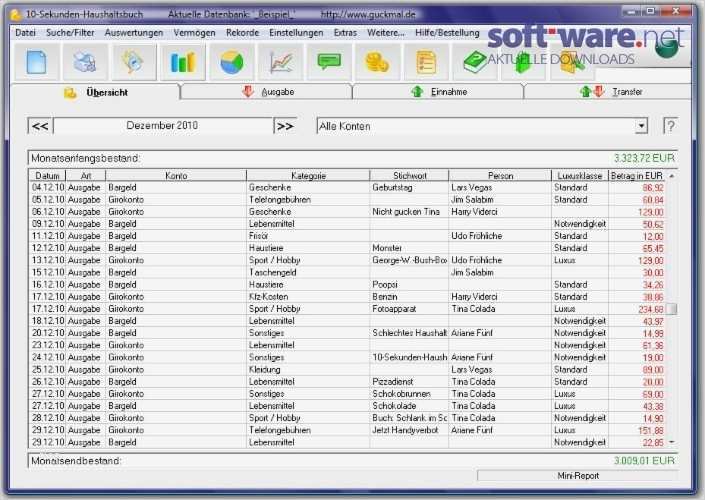Screen dimensions: 705x500
Task: Sort by the Kategorie column header
Action: pos(308,176)
